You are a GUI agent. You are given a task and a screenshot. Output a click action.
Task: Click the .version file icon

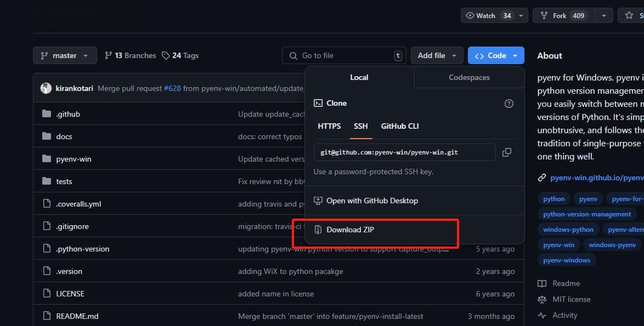click(x=47, y=271)
